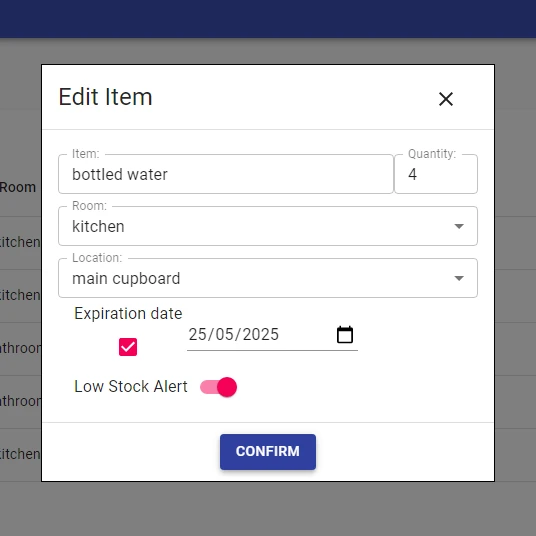
Task: Click the dimmed backdrop below the dialog
Action: (268, 509)
